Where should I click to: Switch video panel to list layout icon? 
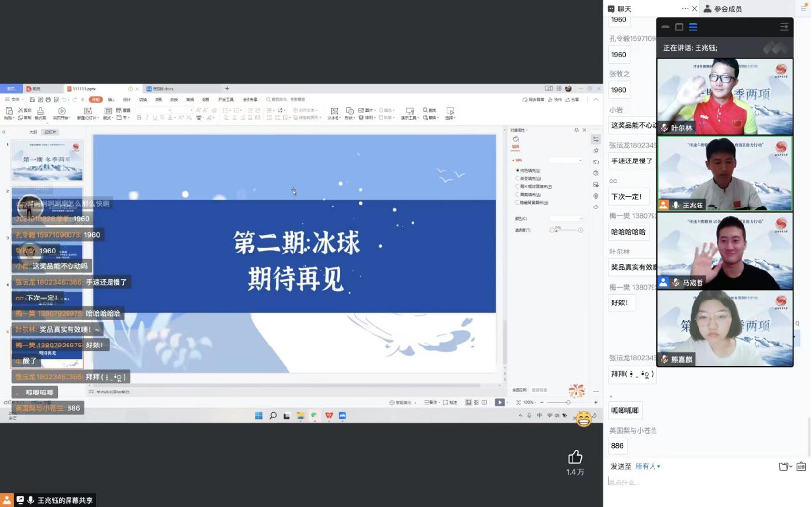point(693,27)
